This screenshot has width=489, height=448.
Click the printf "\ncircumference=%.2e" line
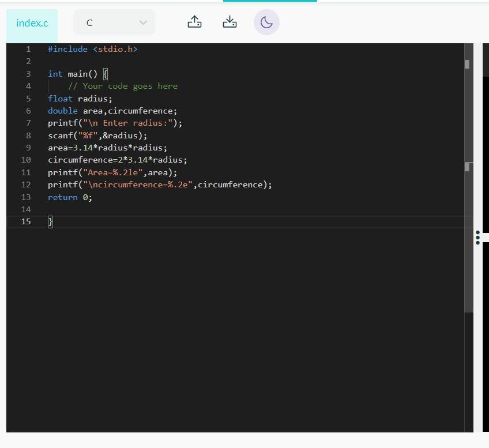click(160, 185)
